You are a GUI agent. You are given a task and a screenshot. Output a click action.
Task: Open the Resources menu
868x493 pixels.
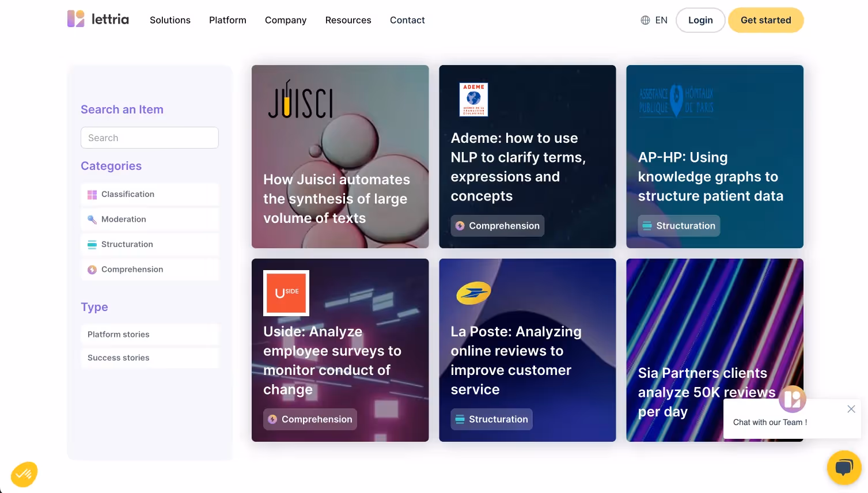pos(348,20)
